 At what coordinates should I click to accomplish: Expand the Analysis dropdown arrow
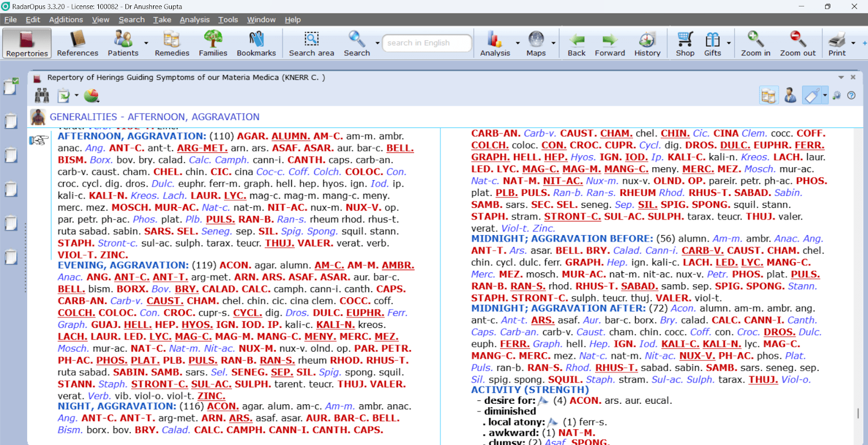518,43
